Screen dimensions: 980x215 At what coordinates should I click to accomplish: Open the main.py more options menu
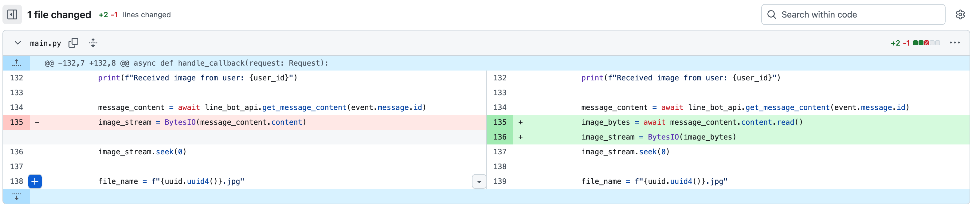(955, 43)
